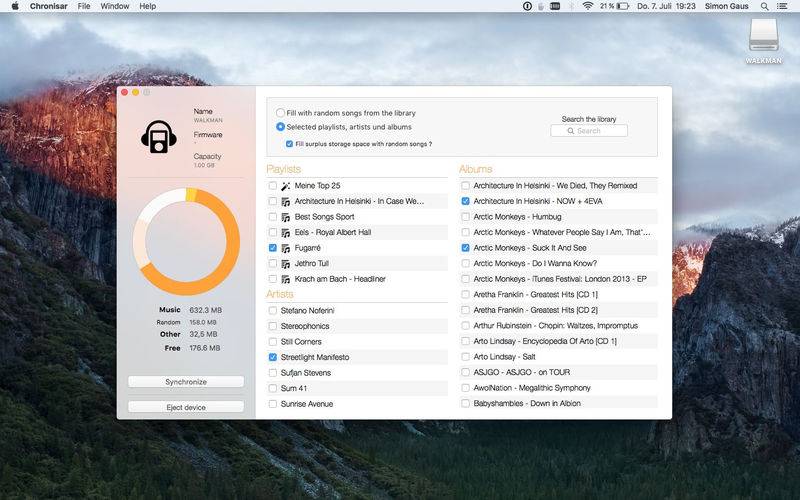The width and height of the screenshot is (800, 500).
Task: Click Babyshambles - Down in Albion row
Action: [558, 404]
